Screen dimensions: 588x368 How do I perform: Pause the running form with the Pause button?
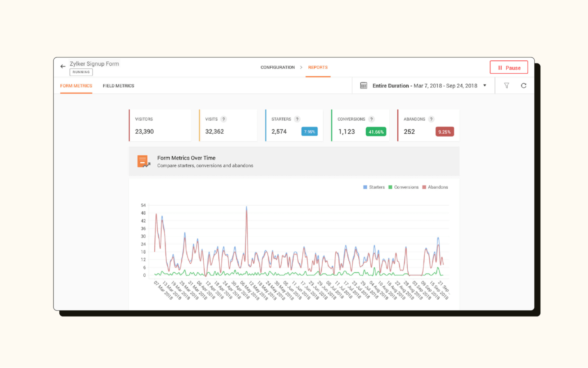[508, 67]
